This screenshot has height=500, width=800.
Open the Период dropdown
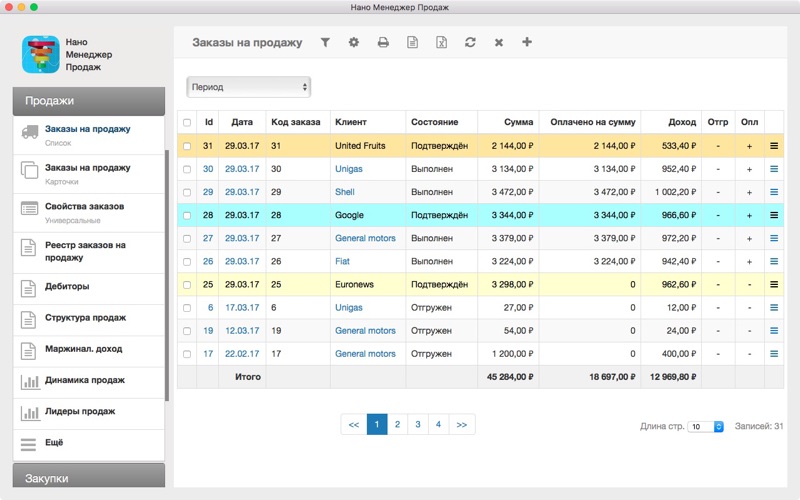248,87
